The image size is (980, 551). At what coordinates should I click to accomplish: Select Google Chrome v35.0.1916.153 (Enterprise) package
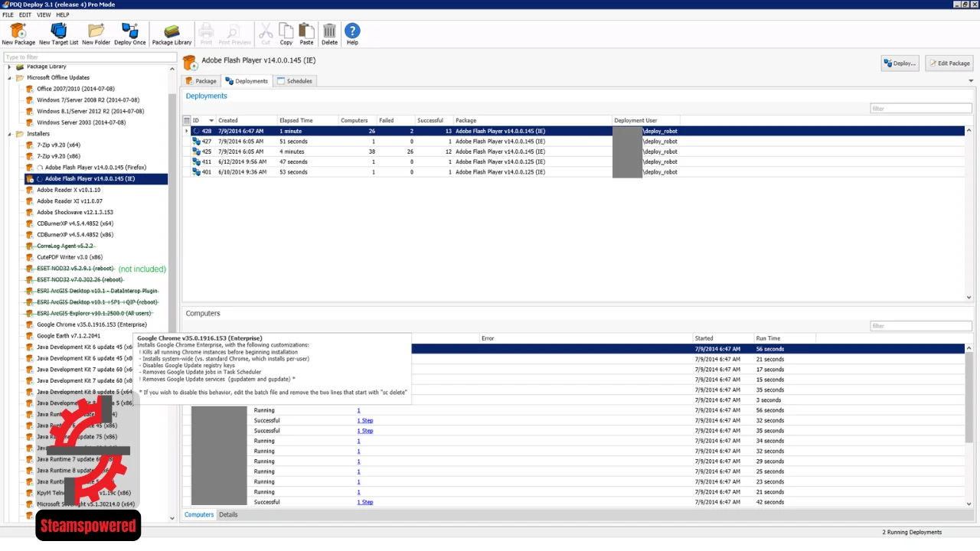click(92, 324)
